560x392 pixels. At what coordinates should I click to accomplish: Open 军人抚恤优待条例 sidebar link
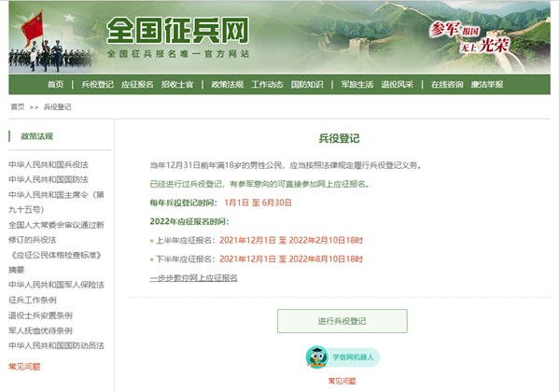coord(40,331)
